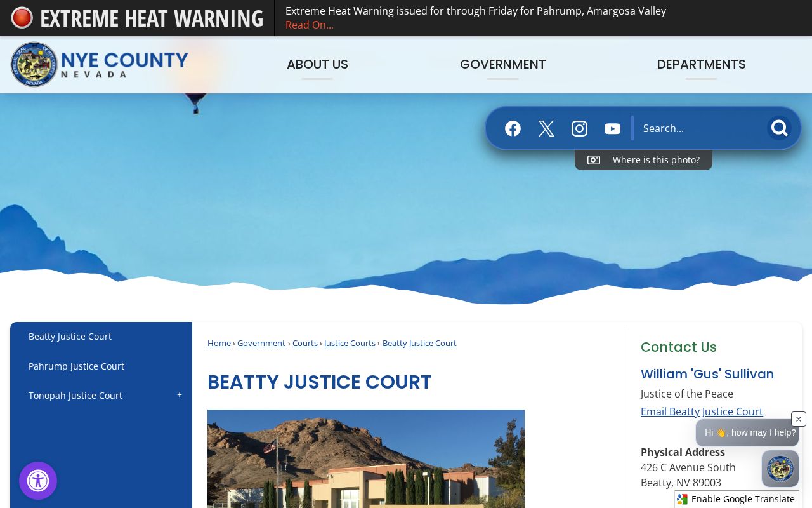Click the William 'Gus' Sullivan name
Screen dimensions: 812x508
point(707,374)
